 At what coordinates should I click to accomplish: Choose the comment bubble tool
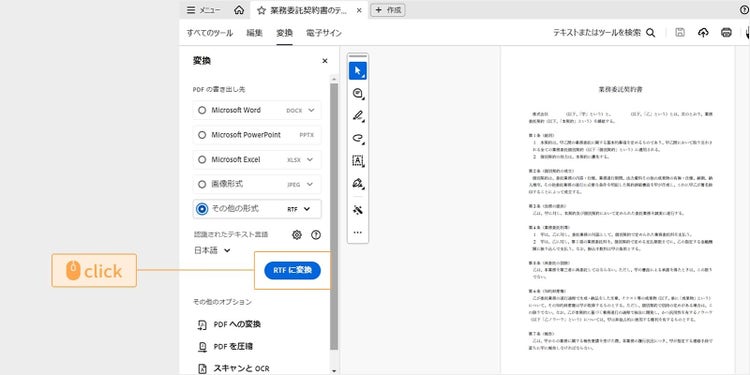click(x=358, y=93)
